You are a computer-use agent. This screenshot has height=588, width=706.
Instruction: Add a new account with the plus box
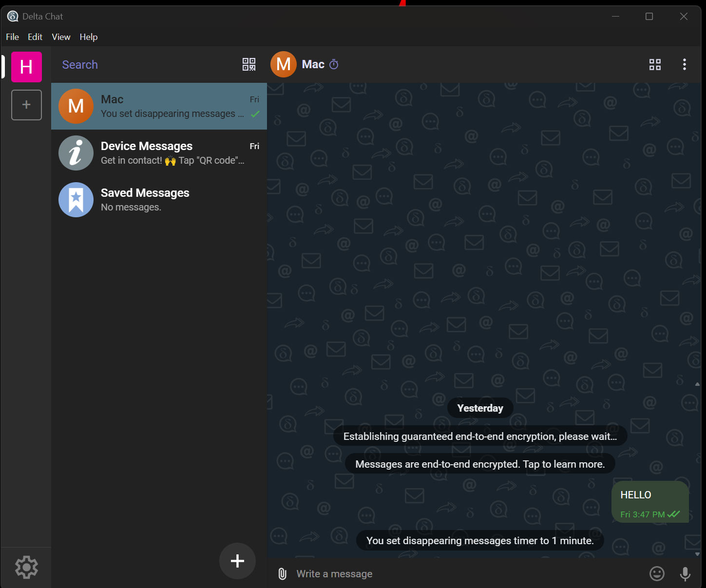point(26,105)
